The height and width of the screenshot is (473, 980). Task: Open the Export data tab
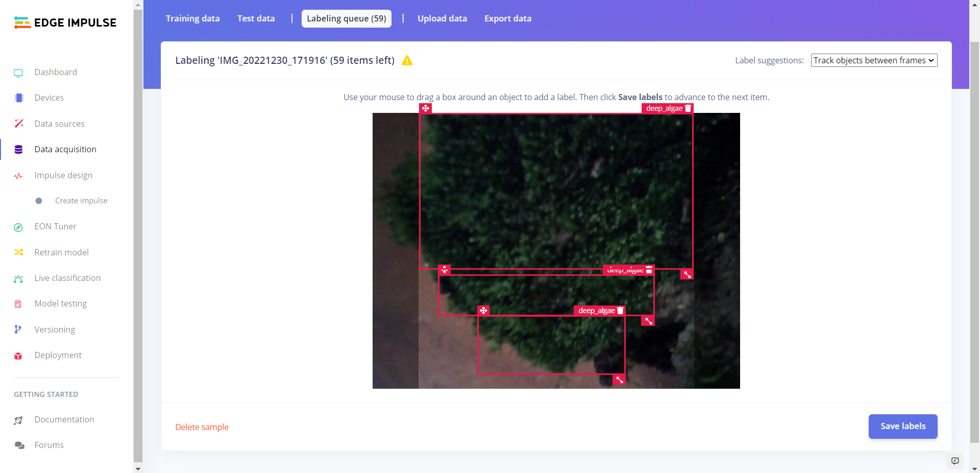(508, 18)
